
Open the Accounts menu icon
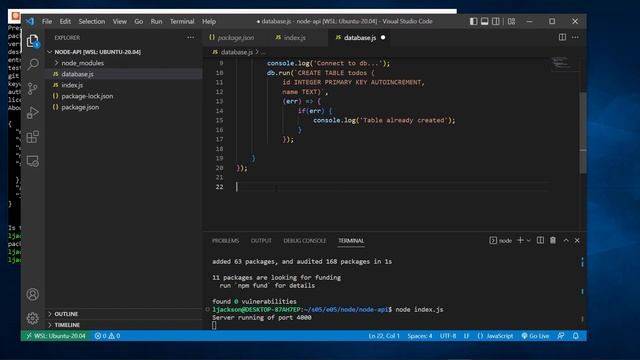(x=33, y=294)
